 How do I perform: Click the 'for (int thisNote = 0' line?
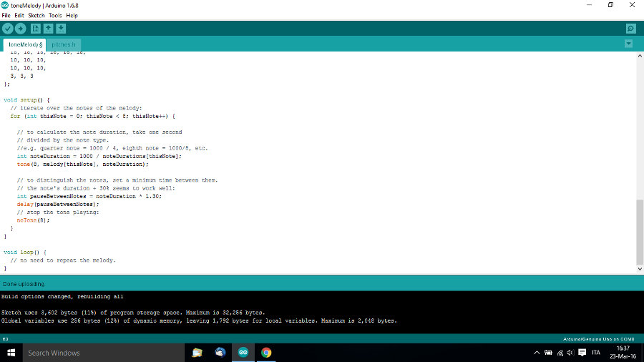(93, 116)
